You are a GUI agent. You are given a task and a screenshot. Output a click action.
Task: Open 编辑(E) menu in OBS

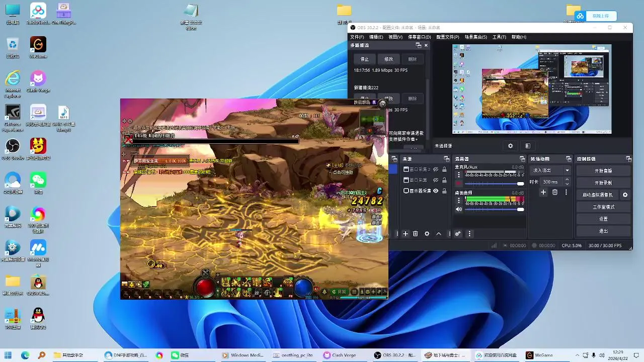coord(376,37)
